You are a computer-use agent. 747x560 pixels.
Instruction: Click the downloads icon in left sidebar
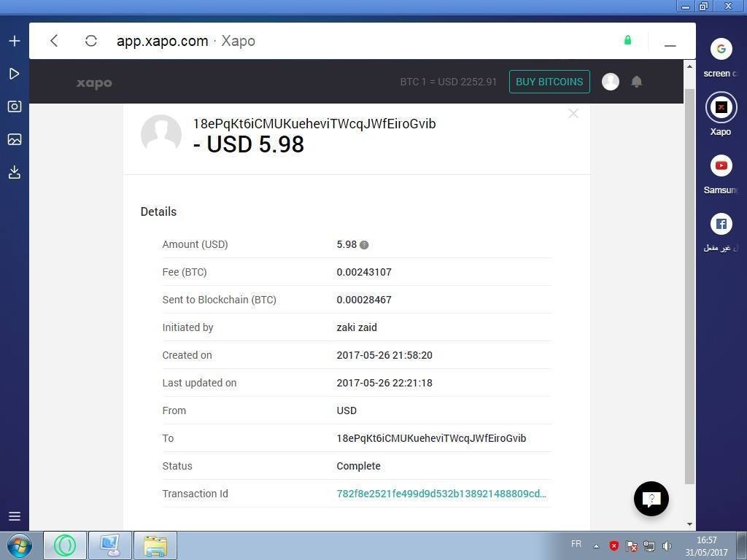[15, 172]
